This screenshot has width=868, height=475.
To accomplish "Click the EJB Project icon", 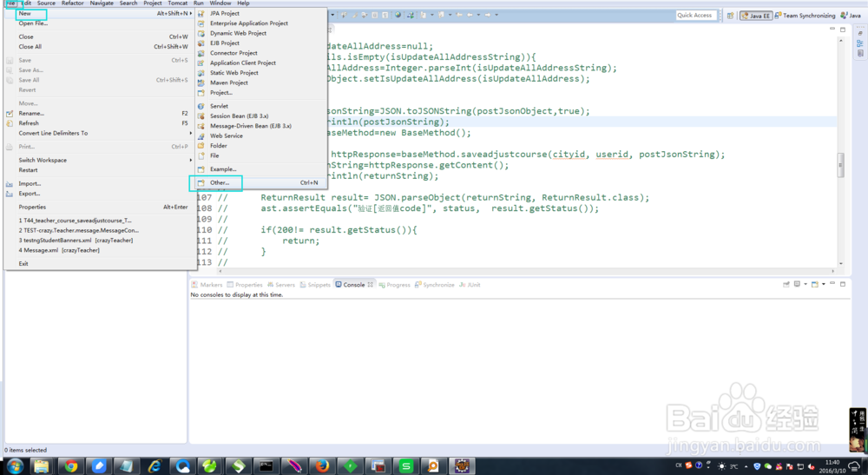I will click(201, 43).
